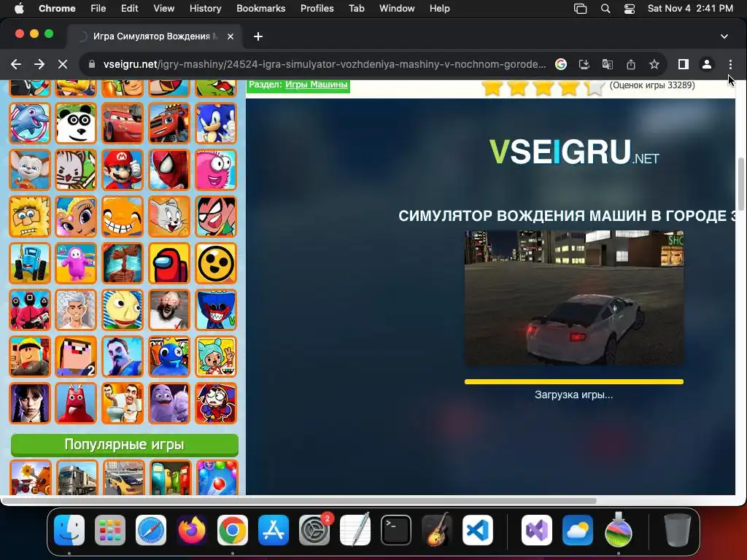Open the View menu
The height and width of the screenshot is (560, 747).
(163, 8)
